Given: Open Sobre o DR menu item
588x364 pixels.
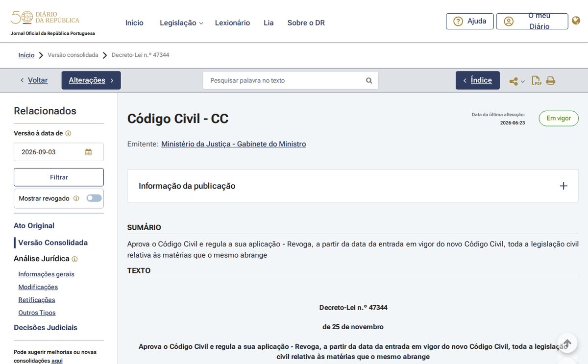Looking at the screenshot, I should pyautogui.click(x=306, y=23).
